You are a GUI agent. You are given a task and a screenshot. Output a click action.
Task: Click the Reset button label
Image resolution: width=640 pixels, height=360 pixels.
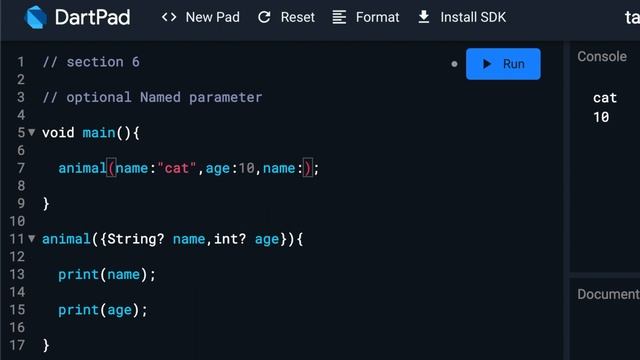click(x=298, y=17)
